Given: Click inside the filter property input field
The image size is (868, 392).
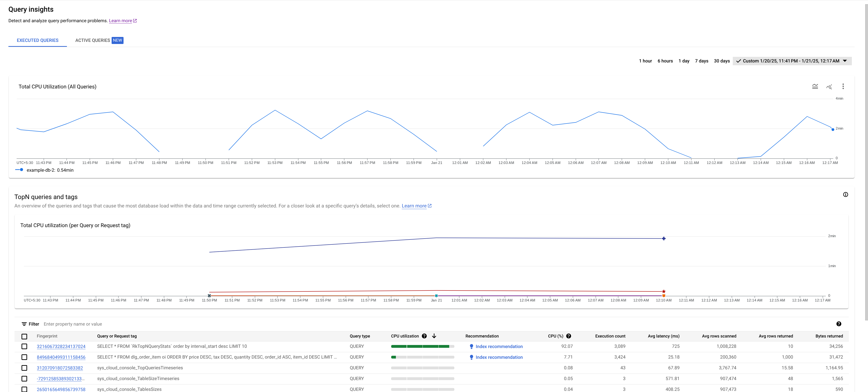Looking at the screenshot, I should coord(101,324).
